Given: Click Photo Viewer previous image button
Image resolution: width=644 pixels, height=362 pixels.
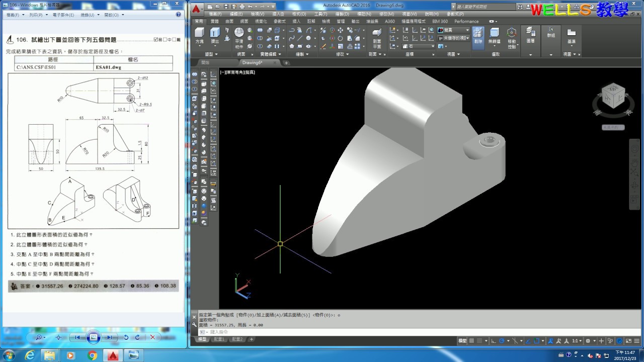Looking at the screenshot, I should click(x=77, y=337).
